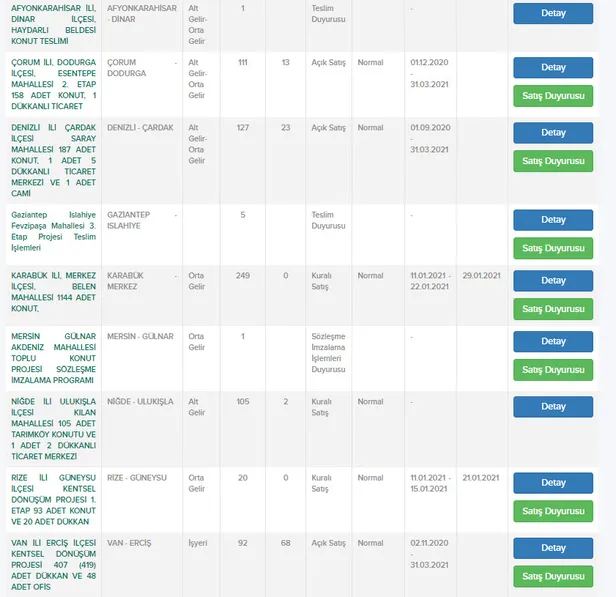Open Satış Duyurusu for Mersin Gülnar

coord(553,370)
